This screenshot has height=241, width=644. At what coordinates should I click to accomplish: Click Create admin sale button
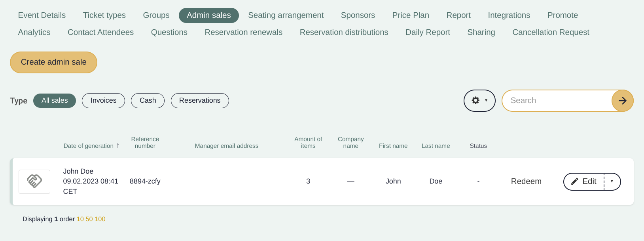[53, 62]
